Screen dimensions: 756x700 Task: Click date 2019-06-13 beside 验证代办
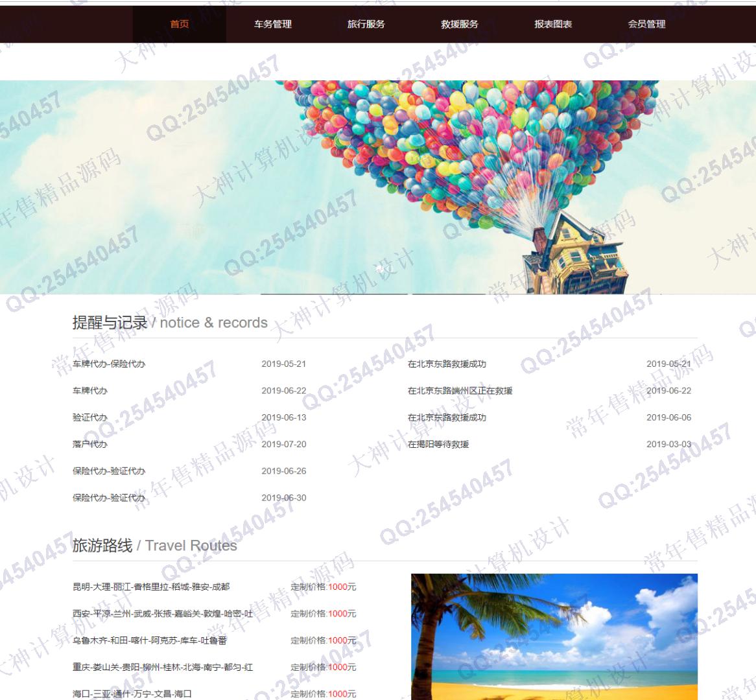coord(284,417)
